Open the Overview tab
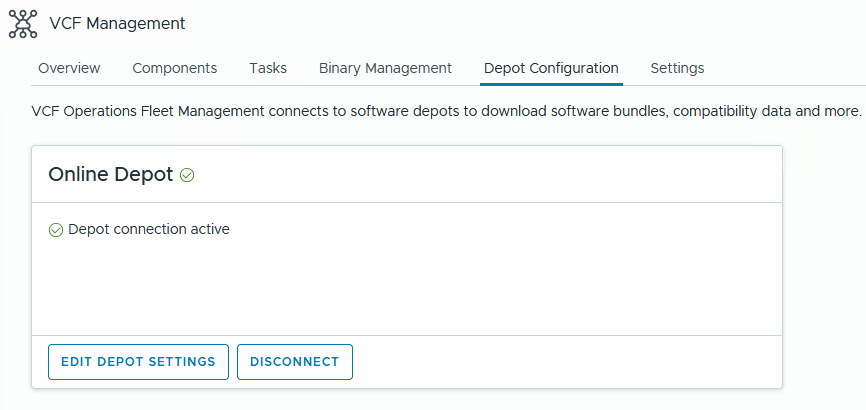866x410 pixels. click(x=69, y=68)
